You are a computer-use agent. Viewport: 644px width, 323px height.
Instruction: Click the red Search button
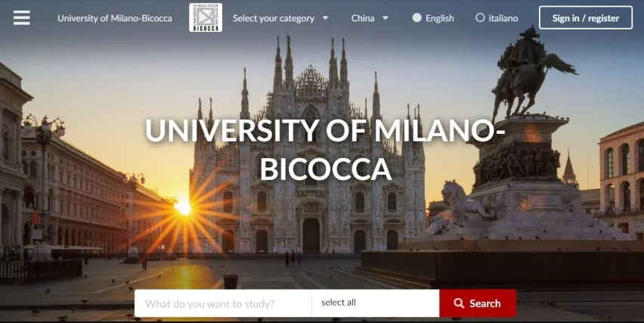click(x=478, y=303)
